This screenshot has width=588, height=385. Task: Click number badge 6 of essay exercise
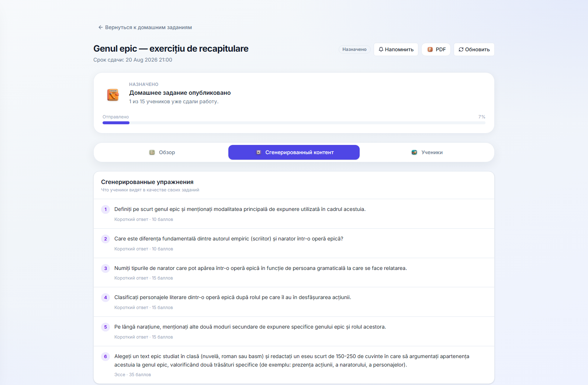coord(106,357)
